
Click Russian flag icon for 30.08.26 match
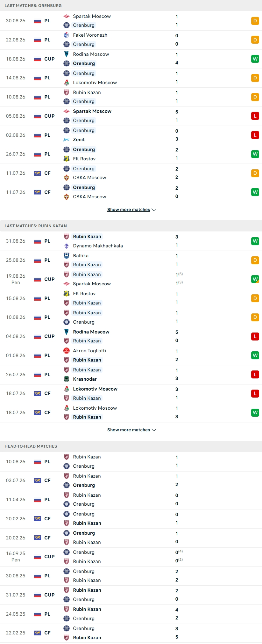[38, 21]
